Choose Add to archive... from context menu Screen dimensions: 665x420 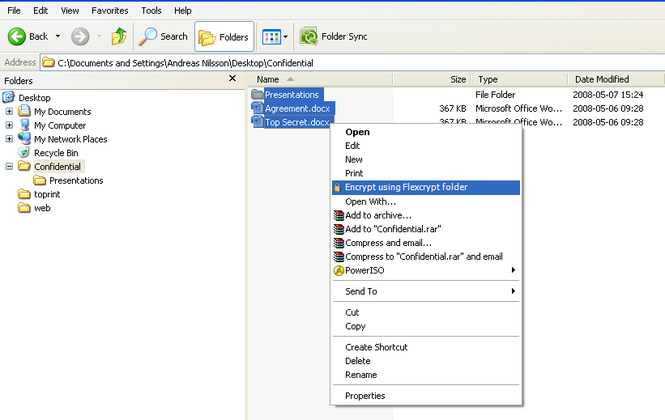[x=378, y=214]
